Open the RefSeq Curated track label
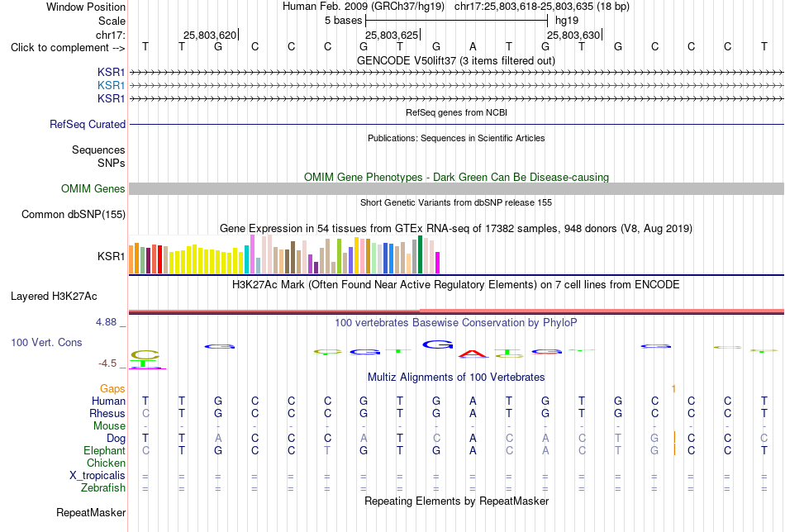 click(x=88, y=124)
